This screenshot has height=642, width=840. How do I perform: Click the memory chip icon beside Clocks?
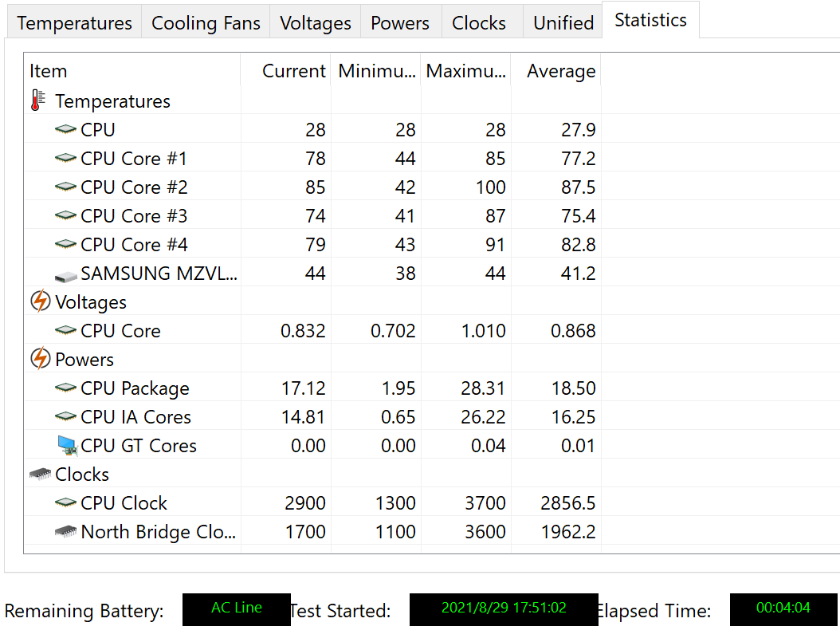click(x=40, y=474)
